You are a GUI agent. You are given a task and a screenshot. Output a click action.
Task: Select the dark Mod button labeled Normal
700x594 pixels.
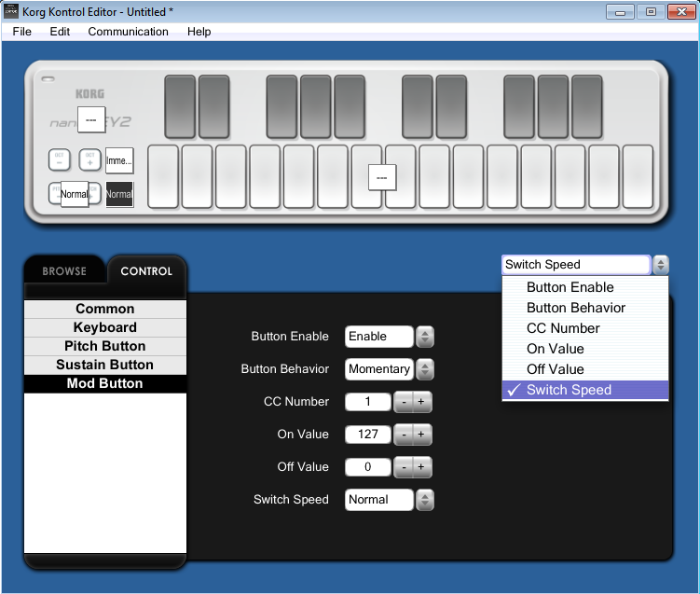(x=119, y=194)
